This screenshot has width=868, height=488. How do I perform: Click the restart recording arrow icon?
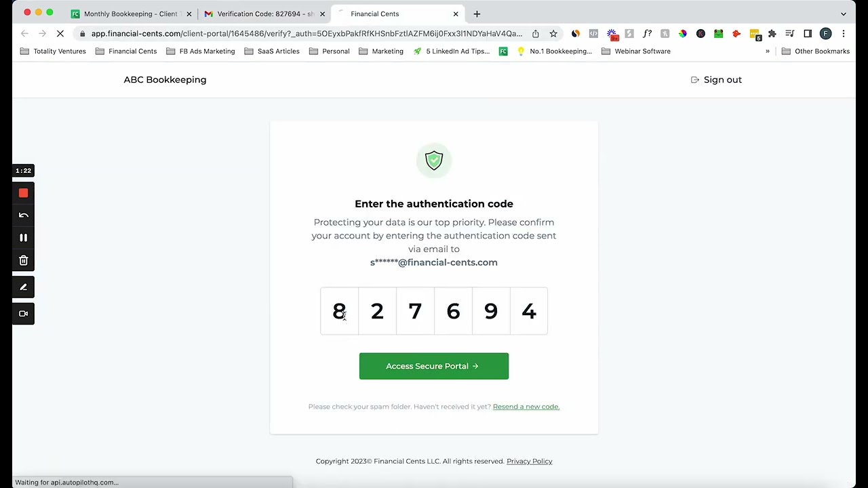point(23,216)
